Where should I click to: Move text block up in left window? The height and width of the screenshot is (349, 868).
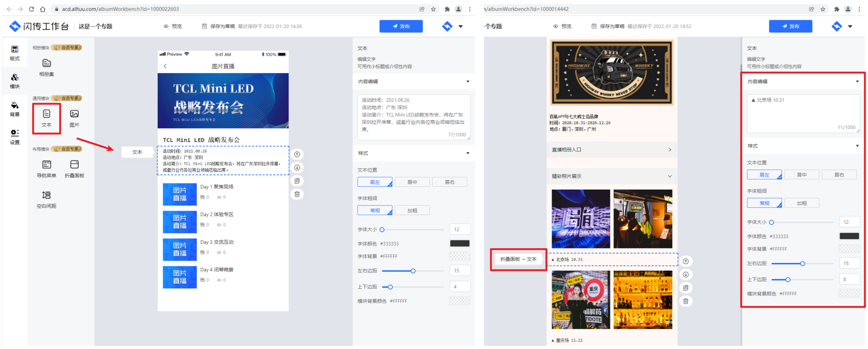(297, 154)
